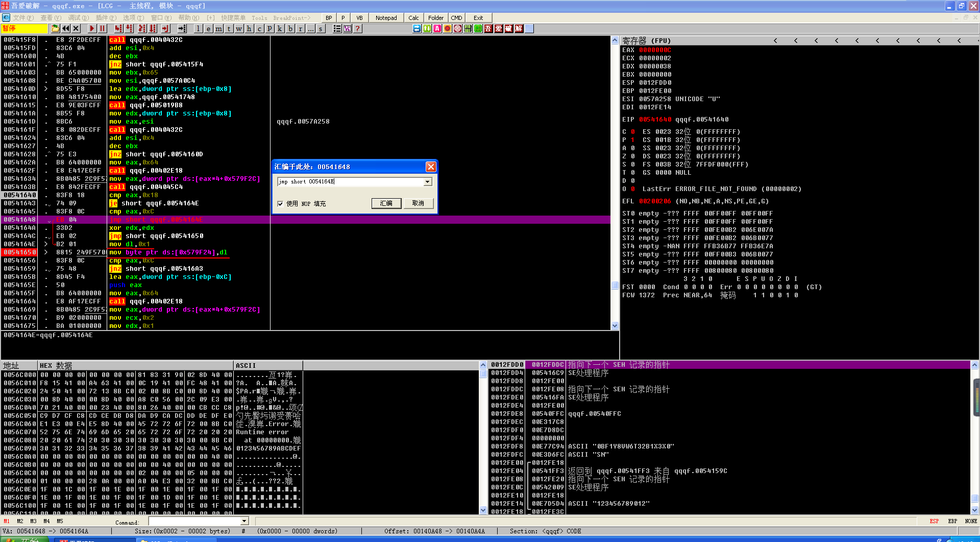Show Log window with the 'l' button

pos(198,29)
